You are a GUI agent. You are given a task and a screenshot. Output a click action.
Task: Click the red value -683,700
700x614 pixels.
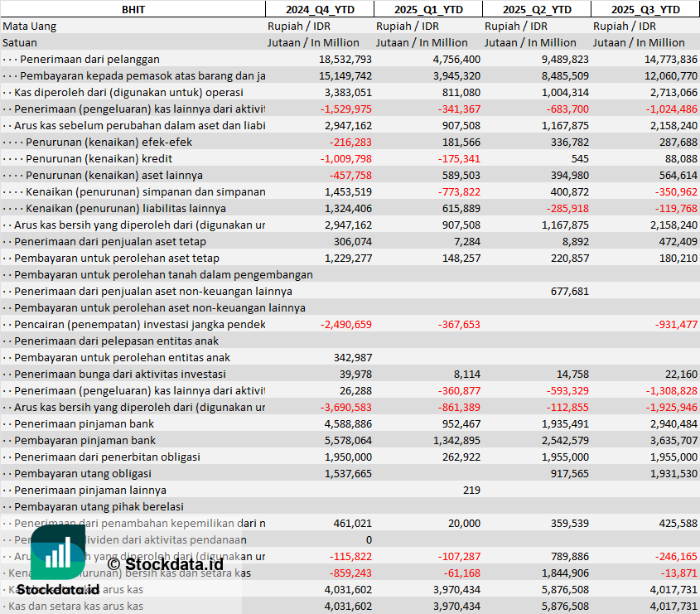point(566,109)
